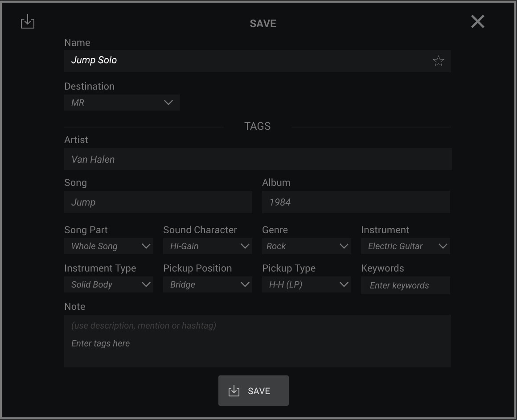Viewport: 517px width, 420px height.
Task: Click the Artist field with Van Halen
Action: click(258, 159)
